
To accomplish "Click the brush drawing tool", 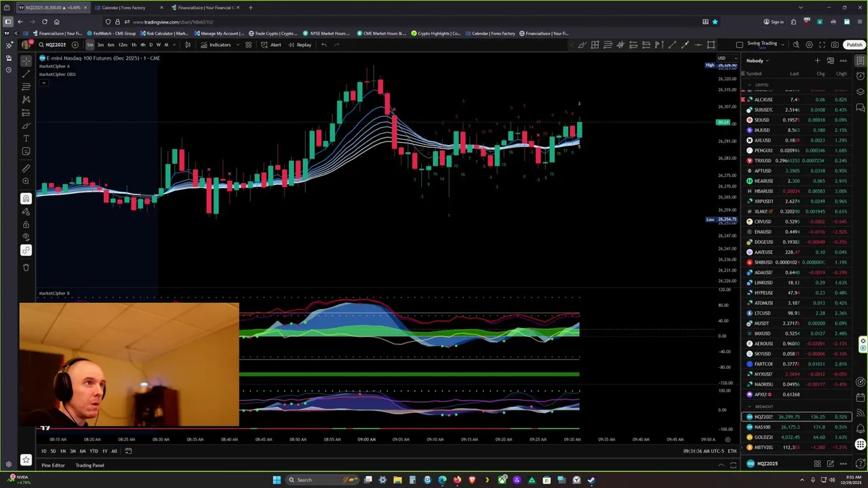I will click(26, 125).
